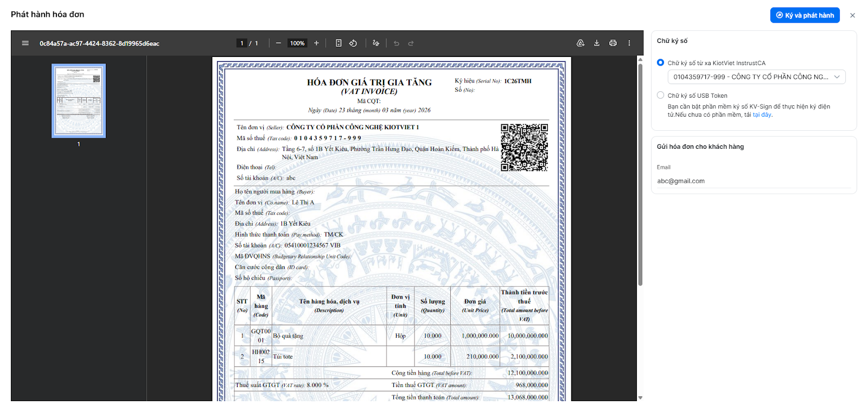Click the item code HH00215
This screenshot has height=412, width=868.
click(x=261, y=357)
